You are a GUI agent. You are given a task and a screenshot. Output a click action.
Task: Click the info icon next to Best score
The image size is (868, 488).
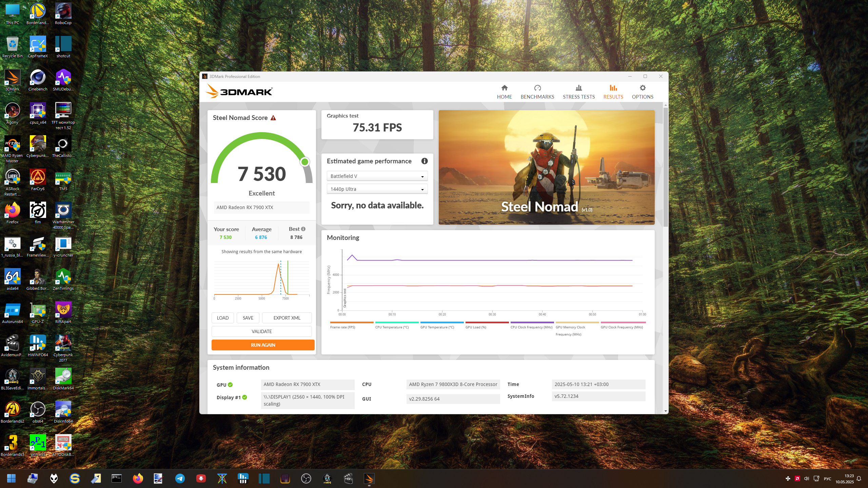click(303, 229)
